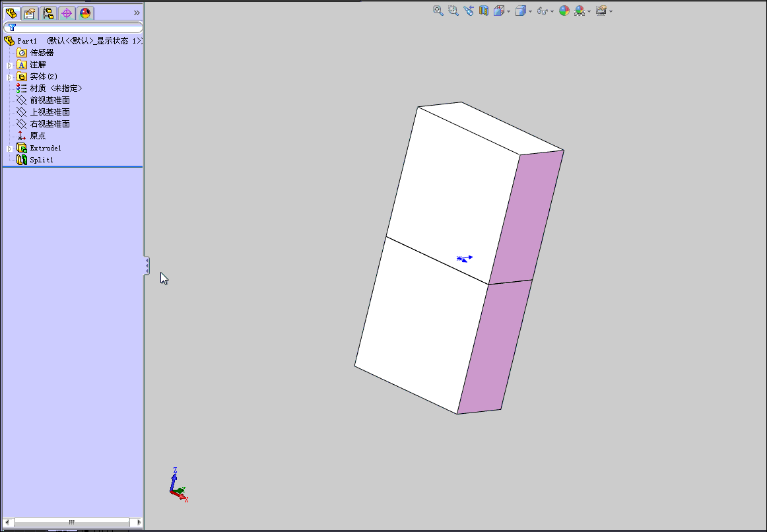Open Apply Scene dropdown arrow
Viewport: 767px width, 532px height.
[589, 11]
